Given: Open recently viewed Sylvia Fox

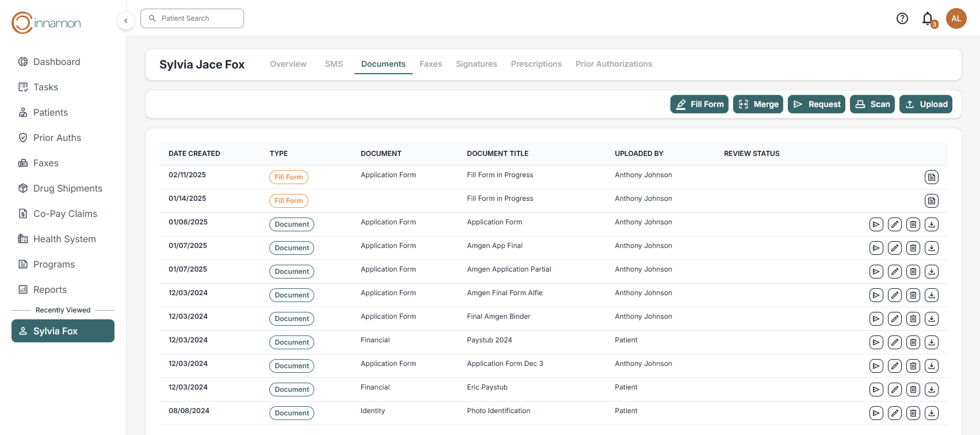Looking at the screenshot, I should pyautogui.click(x=63, y=331).
